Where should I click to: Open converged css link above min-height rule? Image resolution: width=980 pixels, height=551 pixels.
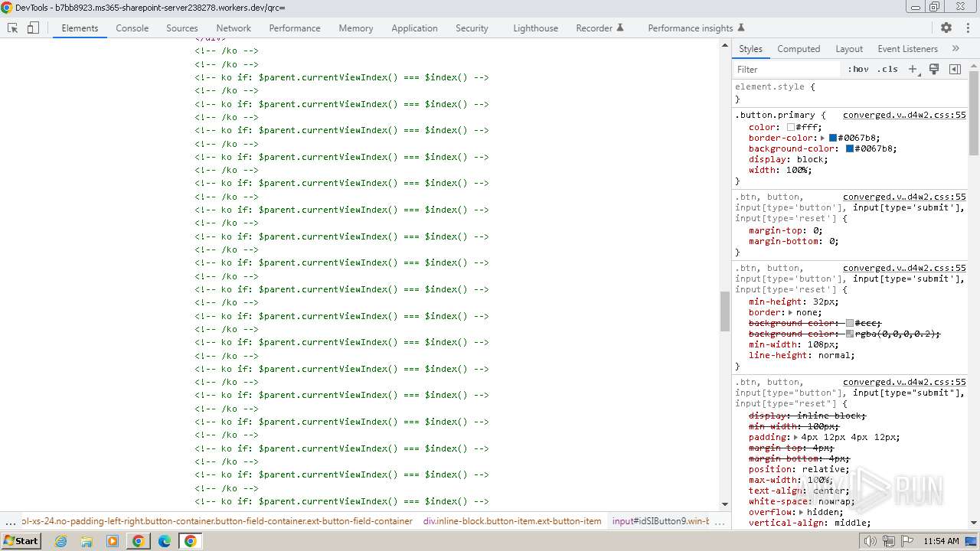coord(904,269)
